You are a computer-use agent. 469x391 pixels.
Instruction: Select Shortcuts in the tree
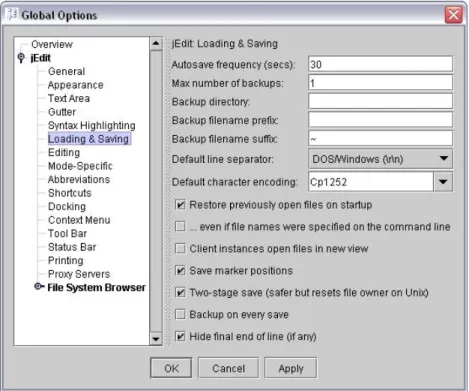click(x=69, y=193)
